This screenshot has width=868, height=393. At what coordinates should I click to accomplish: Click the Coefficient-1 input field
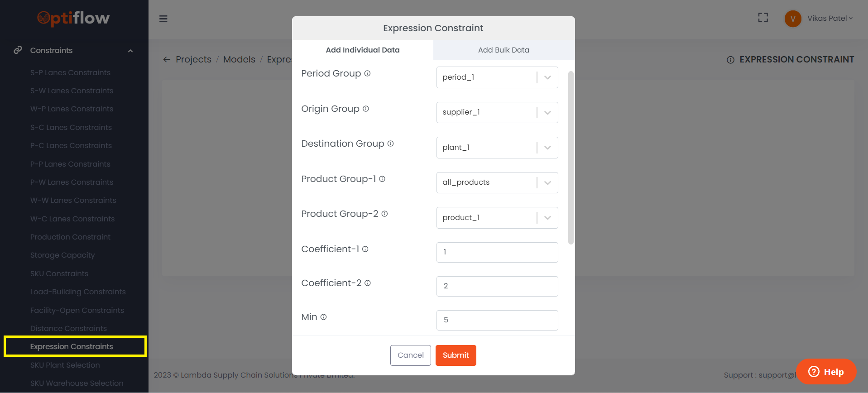click(x=497, y=252)
